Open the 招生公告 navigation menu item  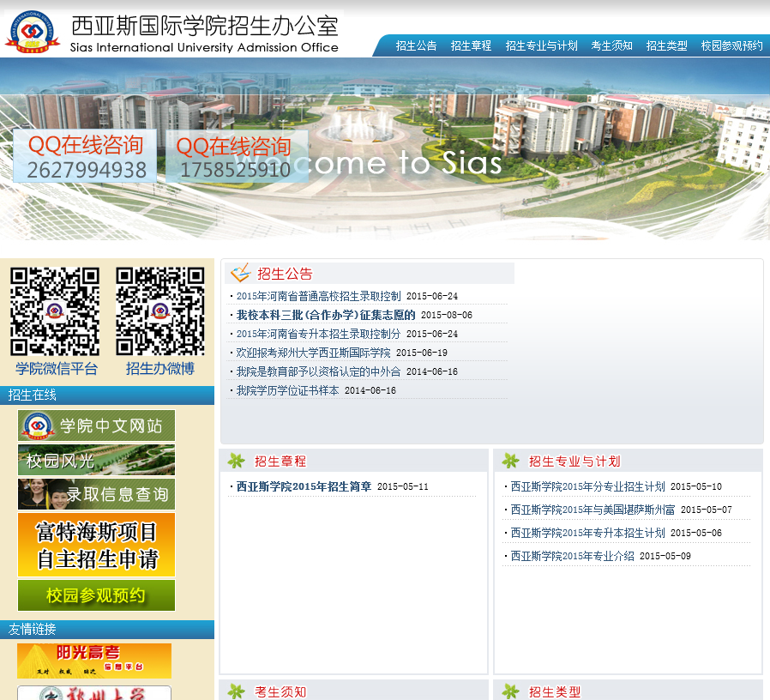tap(416, 46)
